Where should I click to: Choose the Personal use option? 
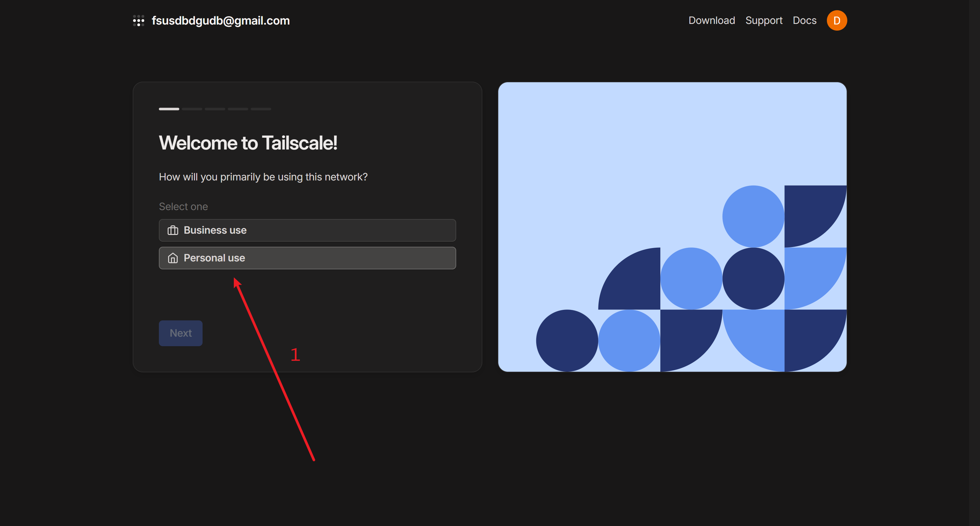tap(308, 258)
